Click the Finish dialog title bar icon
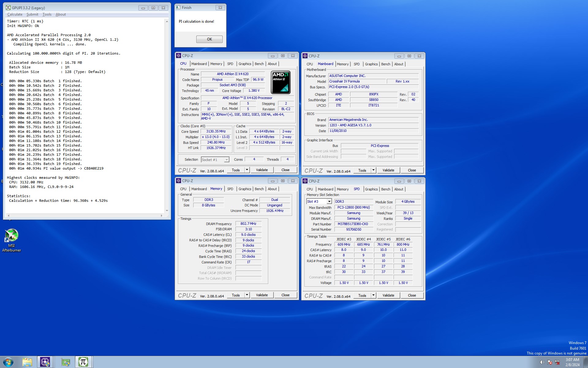588x368 pixels. 179,7
